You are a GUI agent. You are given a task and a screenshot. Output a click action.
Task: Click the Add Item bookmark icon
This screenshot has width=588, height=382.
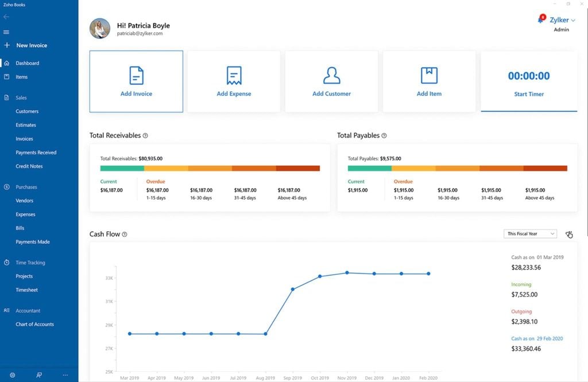pos(429,75)
